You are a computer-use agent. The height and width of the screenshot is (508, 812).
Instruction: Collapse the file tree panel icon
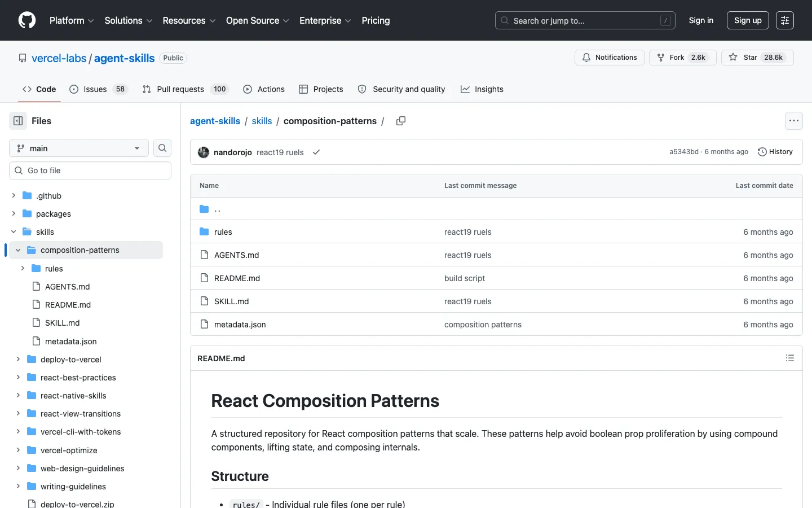18,121
